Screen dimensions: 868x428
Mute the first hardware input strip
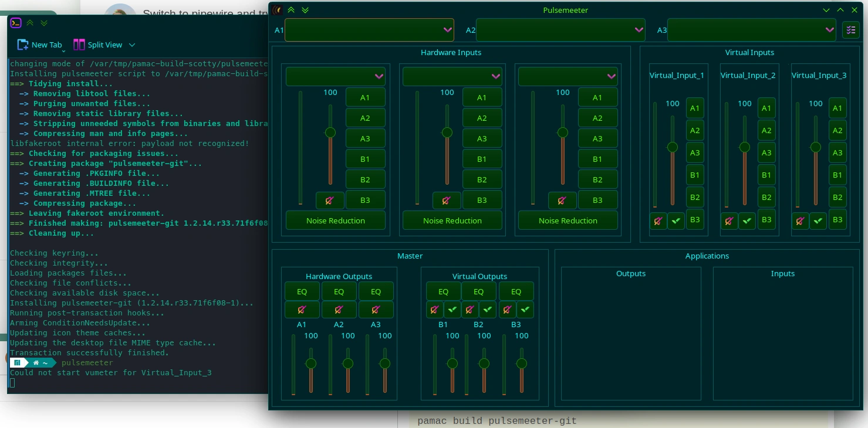pyautogui.click(x=330, y=201)
